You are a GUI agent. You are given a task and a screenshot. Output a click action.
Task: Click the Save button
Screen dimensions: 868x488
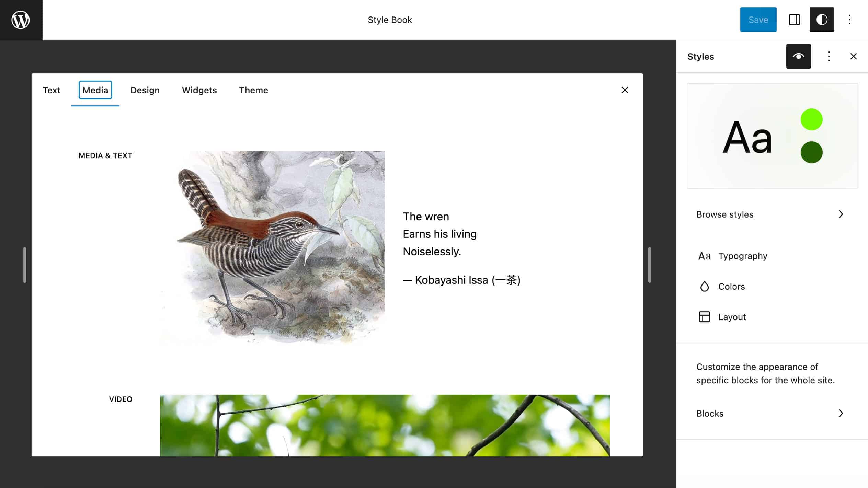(x=758, y=20)
